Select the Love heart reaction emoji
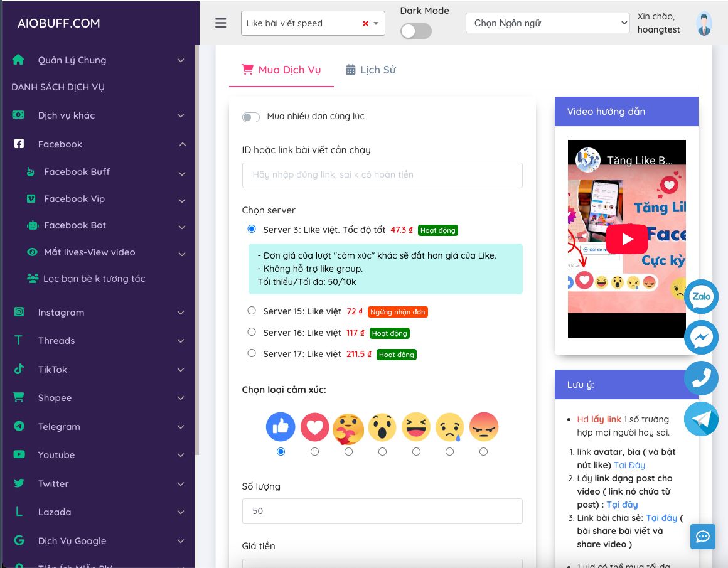The image size is (728, 568). (x=314, y=426)
